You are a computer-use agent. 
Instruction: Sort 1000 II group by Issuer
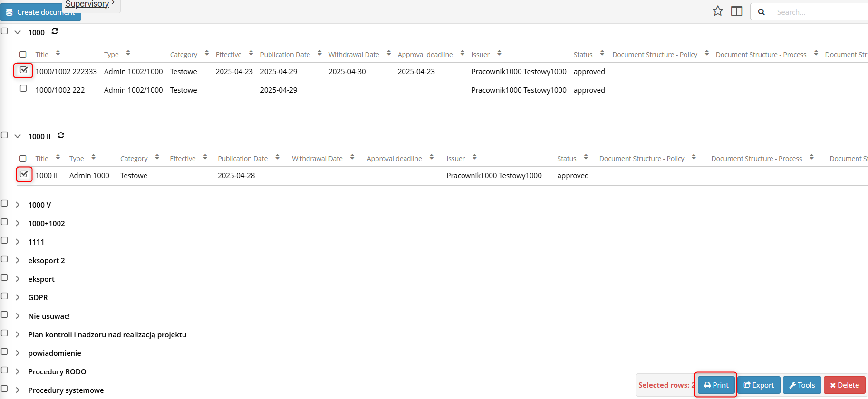474,157
